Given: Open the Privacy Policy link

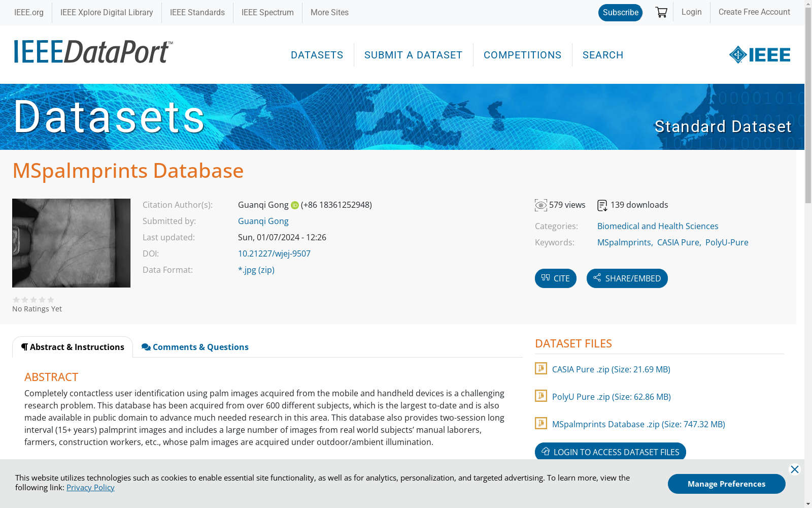Looking at the screenshot, I should pos(90,488).
